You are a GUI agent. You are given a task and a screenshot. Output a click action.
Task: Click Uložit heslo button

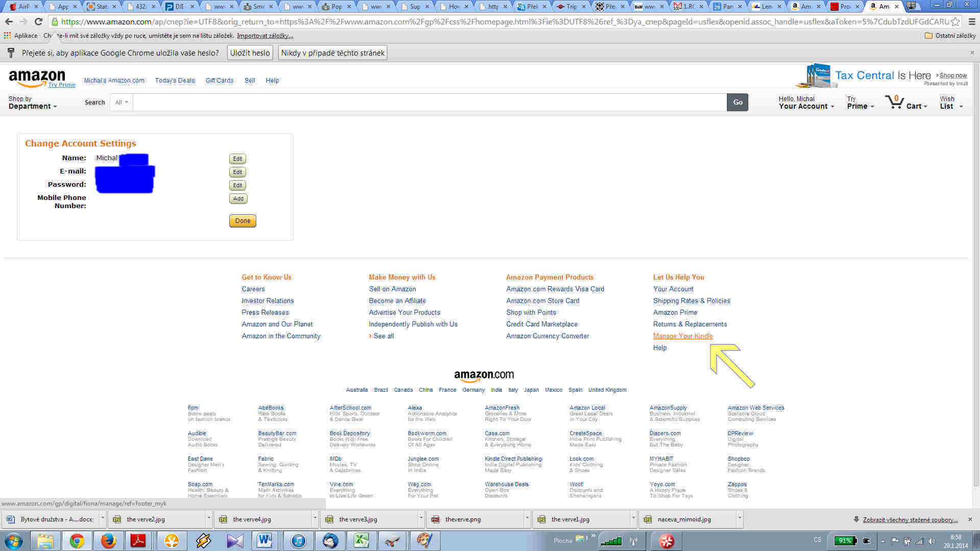(250, 53)
